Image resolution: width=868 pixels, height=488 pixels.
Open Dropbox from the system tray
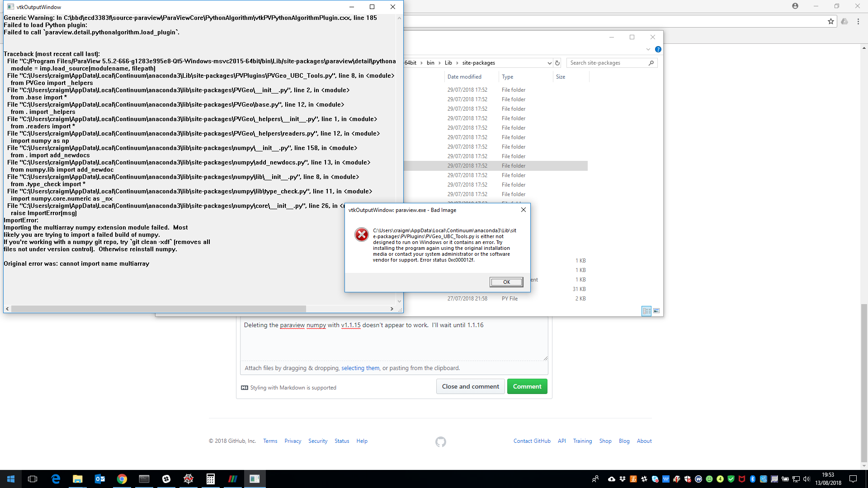click(x=622, y=479)
